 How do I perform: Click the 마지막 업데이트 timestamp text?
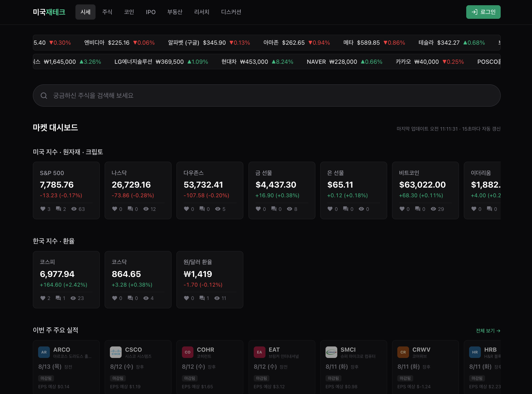(448, 129)
